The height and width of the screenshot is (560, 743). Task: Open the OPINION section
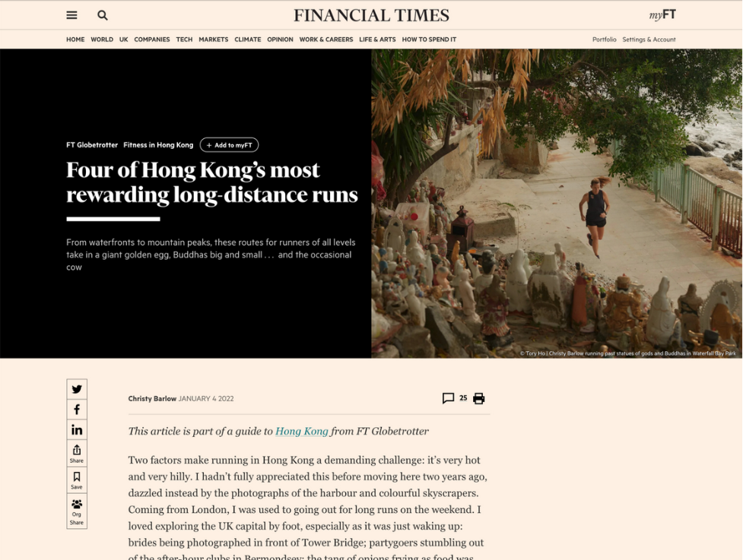coord(280,40)
